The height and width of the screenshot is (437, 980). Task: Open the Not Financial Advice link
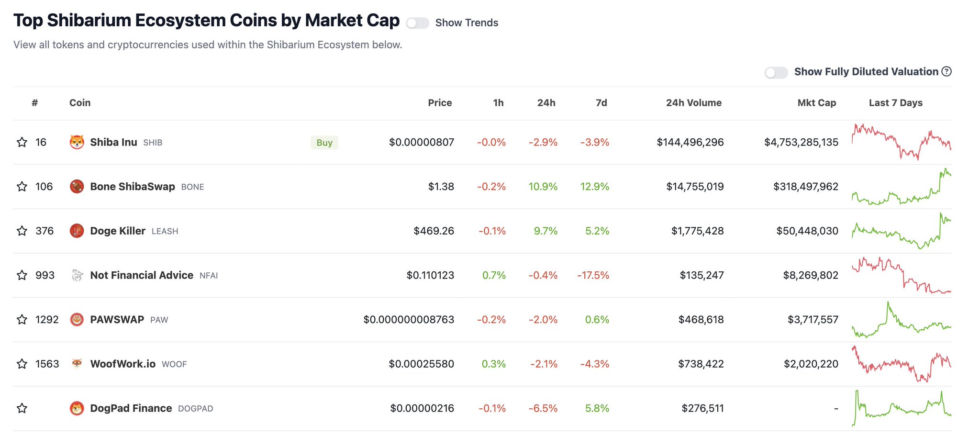(x=141, y=275)
